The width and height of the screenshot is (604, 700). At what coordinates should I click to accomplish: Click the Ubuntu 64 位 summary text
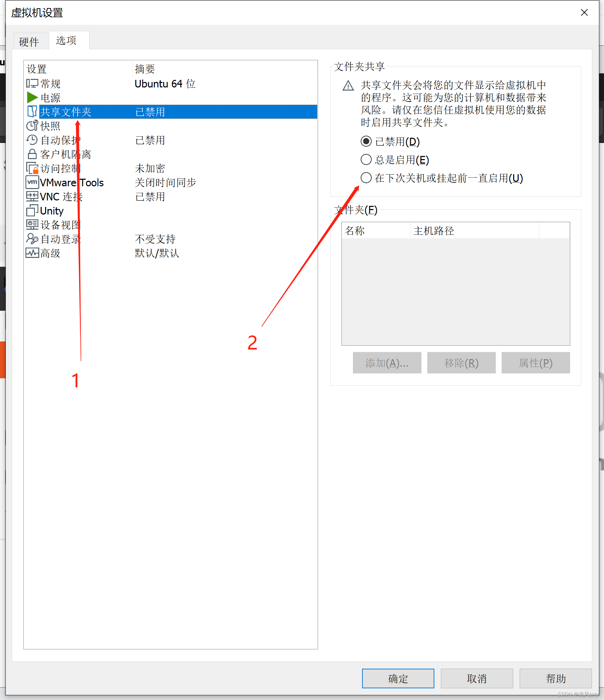point(165,84)
